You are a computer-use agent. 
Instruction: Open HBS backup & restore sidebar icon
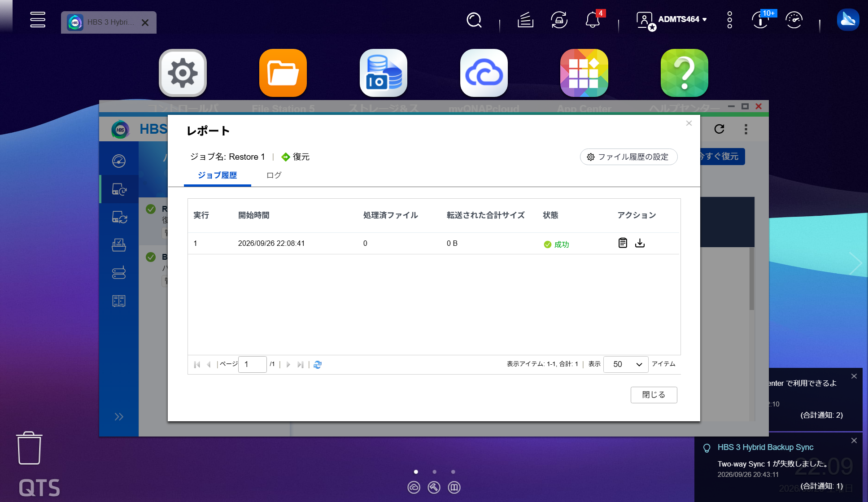pos(119,189)
